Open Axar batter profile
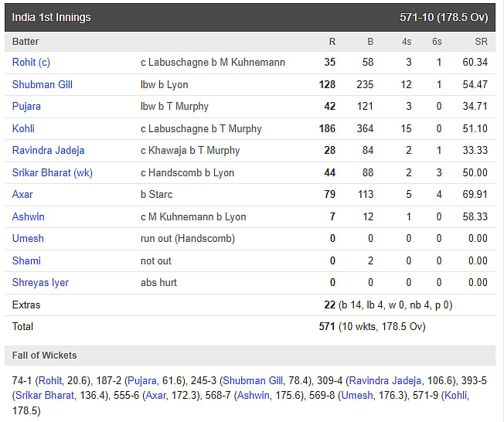This screenshot has height=422, width=504. point(23,194)
